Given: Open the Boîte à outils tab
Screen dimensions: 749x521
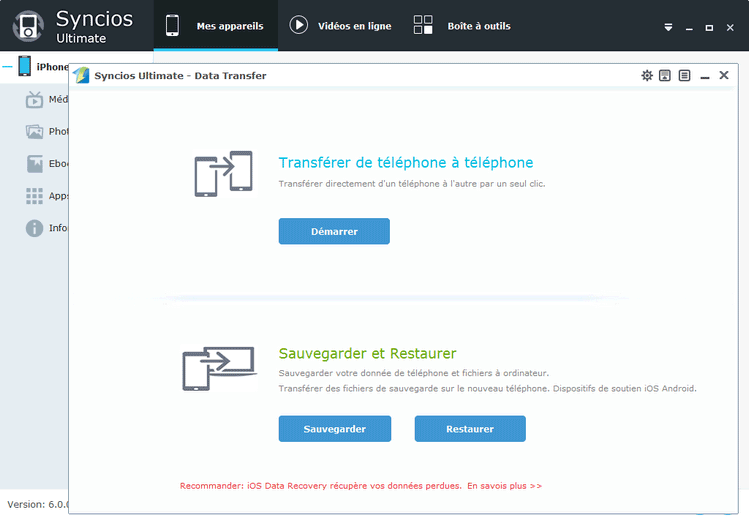Looking at the screenshot, I should 462,26.
